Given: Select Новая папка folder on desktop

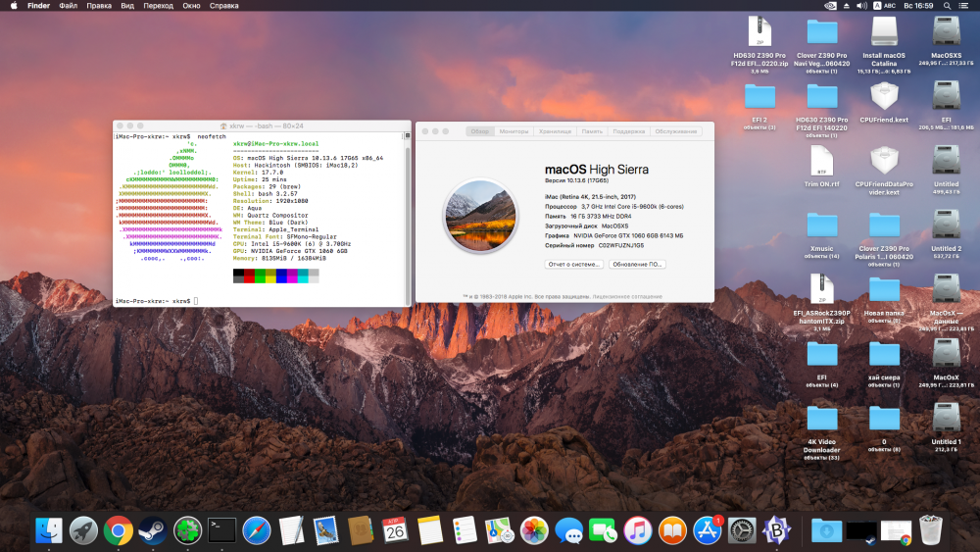Looking at the screenshot, I should [884, 290].
